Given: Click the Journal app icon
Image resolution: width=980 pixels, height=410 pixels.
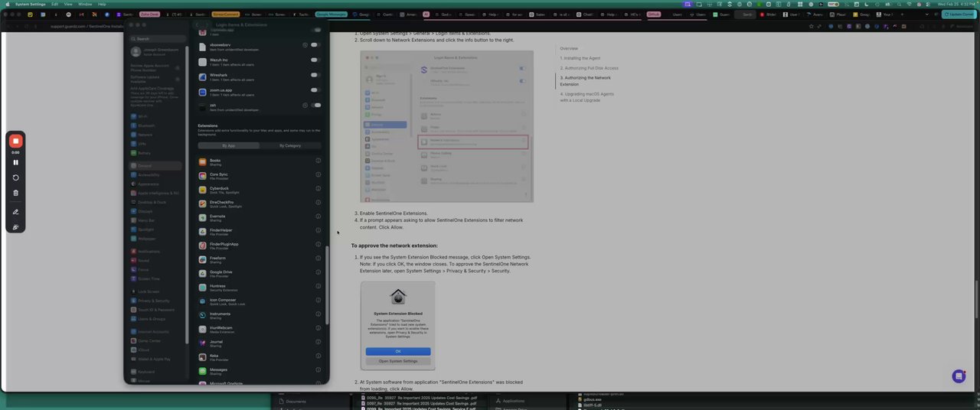Looking at the screenshot, I should (x=202, y=343).
